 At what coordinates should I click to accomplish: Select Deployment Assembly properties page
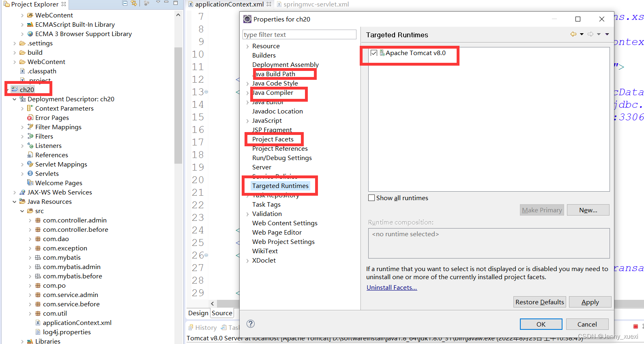coord(286,64)
